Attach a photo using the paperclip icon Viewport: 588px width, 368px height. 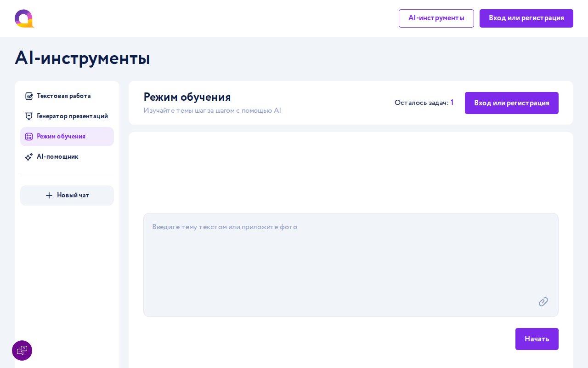[x=543, y=302]
